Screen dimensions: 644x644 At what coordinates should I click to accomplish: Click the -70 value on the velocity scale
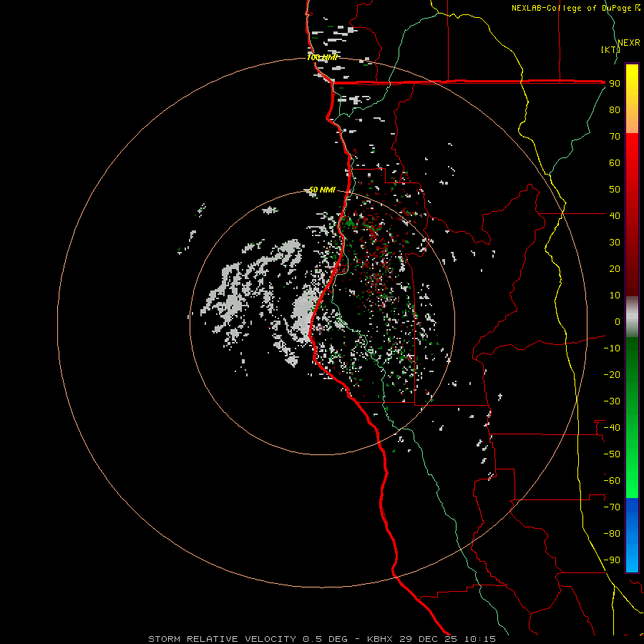click(x=612, y=507)
